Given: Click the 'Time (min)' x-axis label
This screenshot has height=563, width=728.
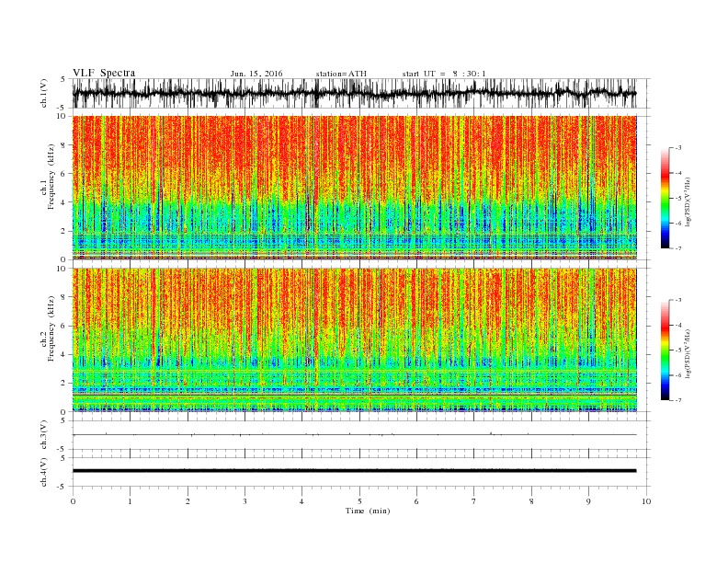Looking at the screenshot, I should pyautogui.click(x=368, y=511).
